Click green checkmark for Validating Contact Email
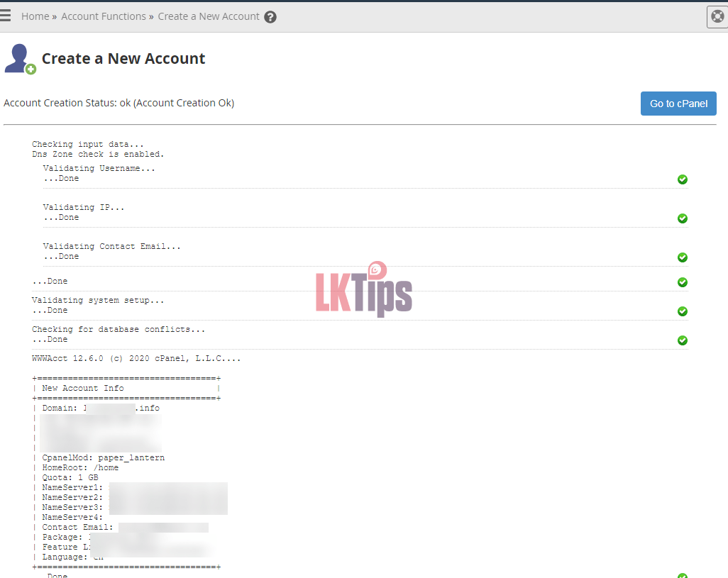 point(683,257)
